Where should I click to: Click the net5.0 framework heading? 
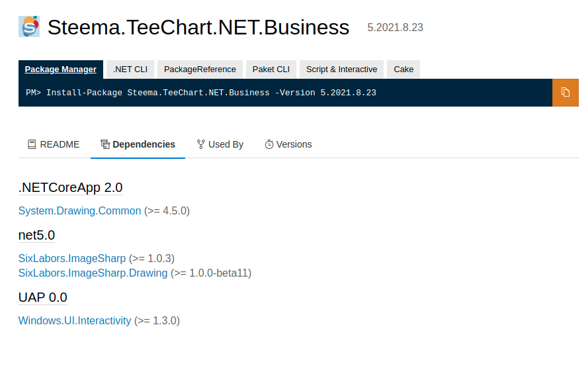tap(37, 235)
